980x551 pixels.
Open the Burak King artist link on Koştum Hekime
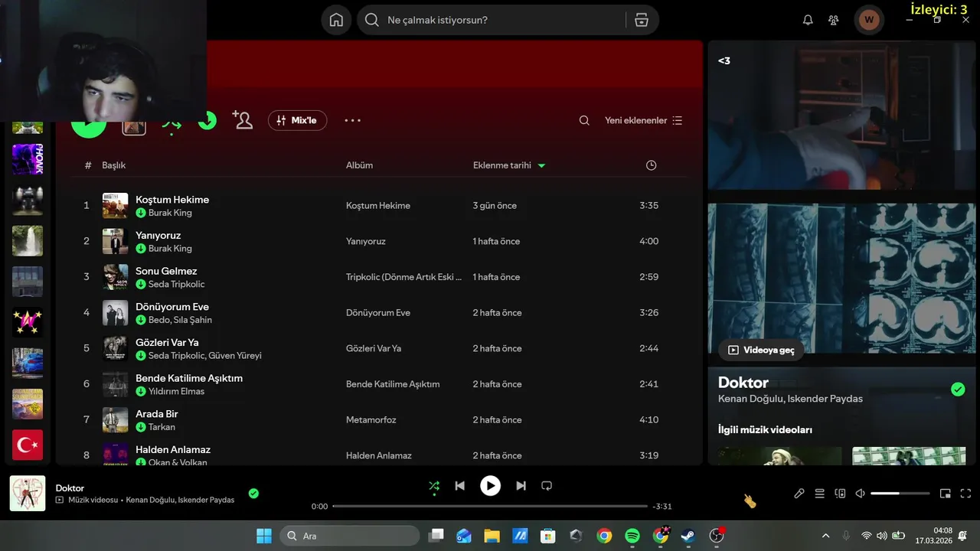pyautogui.click(x=170, y=213)
